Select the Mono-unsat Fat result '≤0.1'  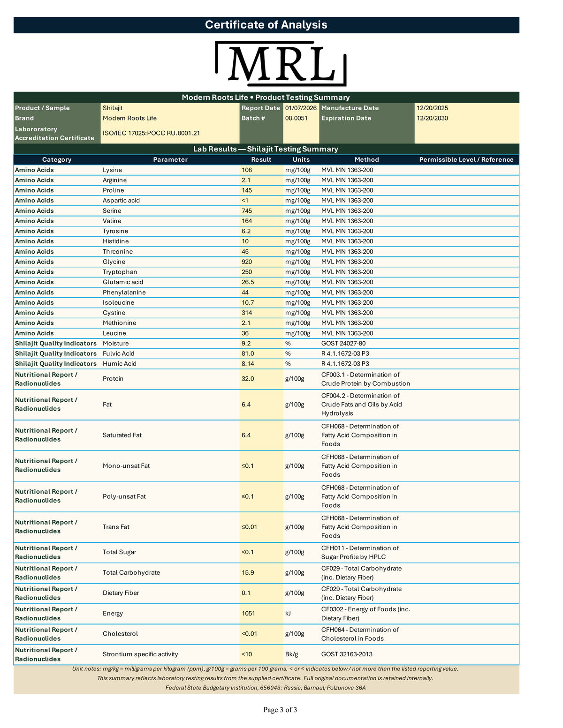click(247, 466)
